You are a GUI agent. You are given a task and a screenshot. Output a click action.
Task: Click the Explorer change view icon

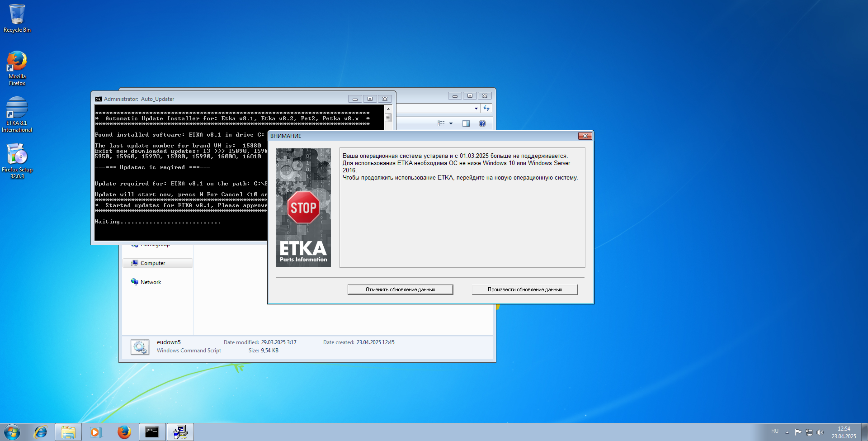(441, 123)
